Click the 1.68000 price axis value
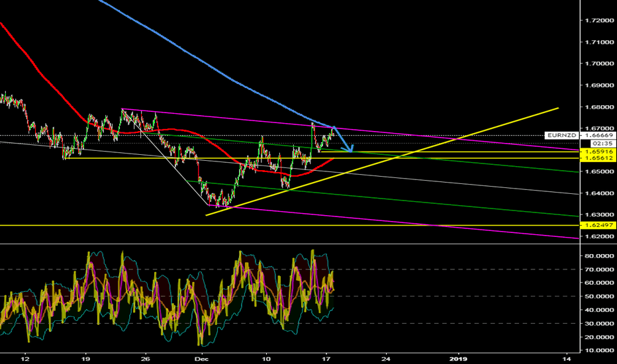This screenshot has height=364, width=617. coord(600,107)
